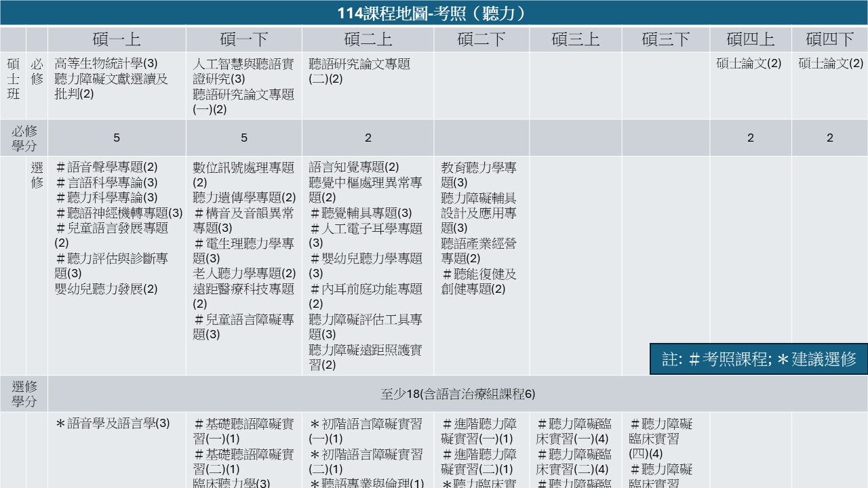Screen dimensions: 868x488
Task: Click the elective ＃內耳前庭功能專題(2)
Action: coord(366,296)
